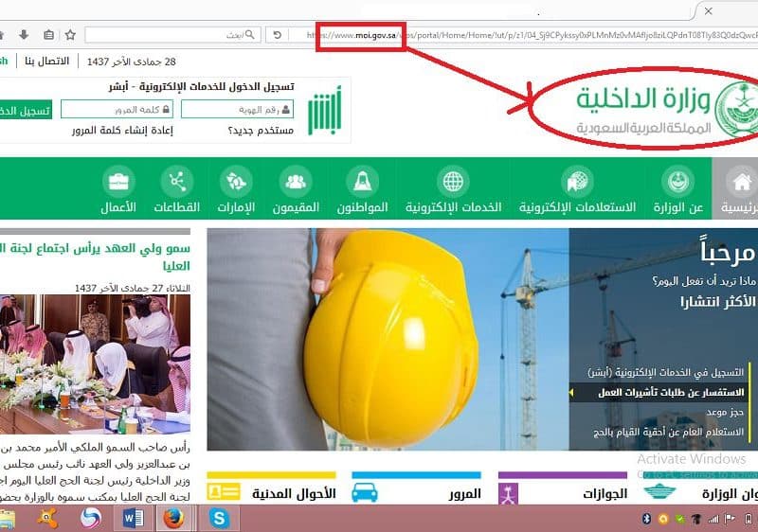Viewport: 758px width, 532px height.
Task: Open Skype from the taskbar
Action: click(x=219, y=519)
